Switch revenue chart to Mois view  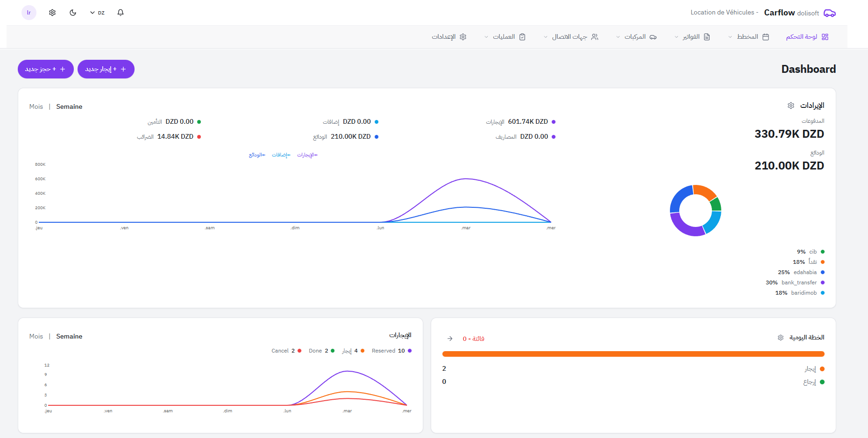click(x=36, y=106)
